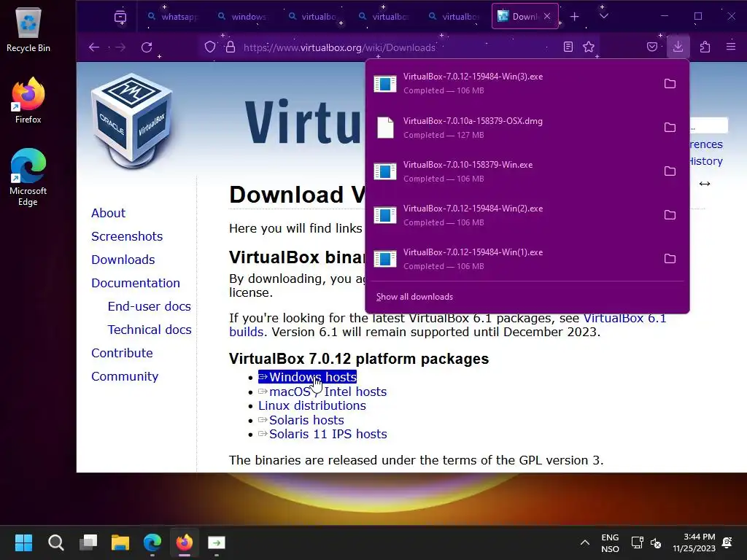Viewport: 747px width, 560px height.
Task: Show Win(2).exe in folder
Action: click(670, 215)
